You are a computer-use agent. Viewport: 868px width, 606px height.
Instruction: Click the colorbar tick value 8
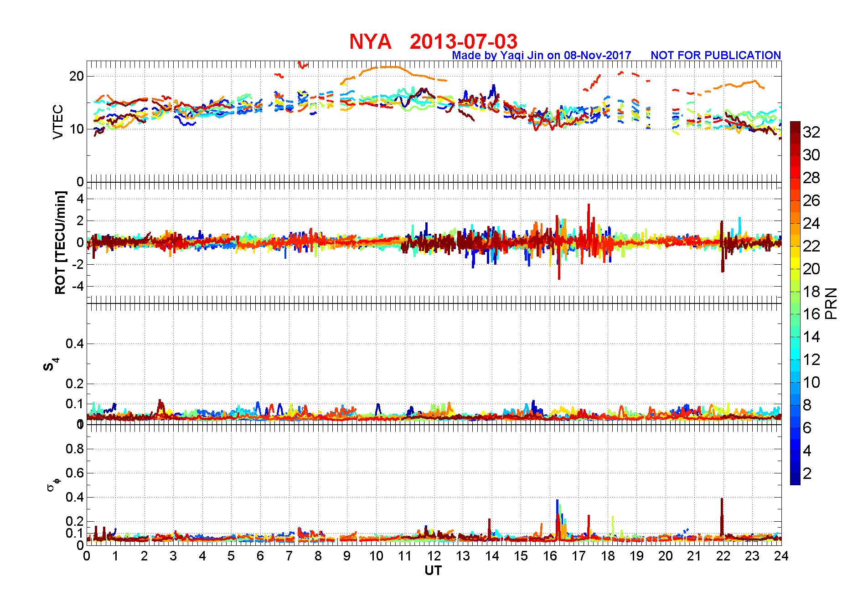click(x=807, y=405)
